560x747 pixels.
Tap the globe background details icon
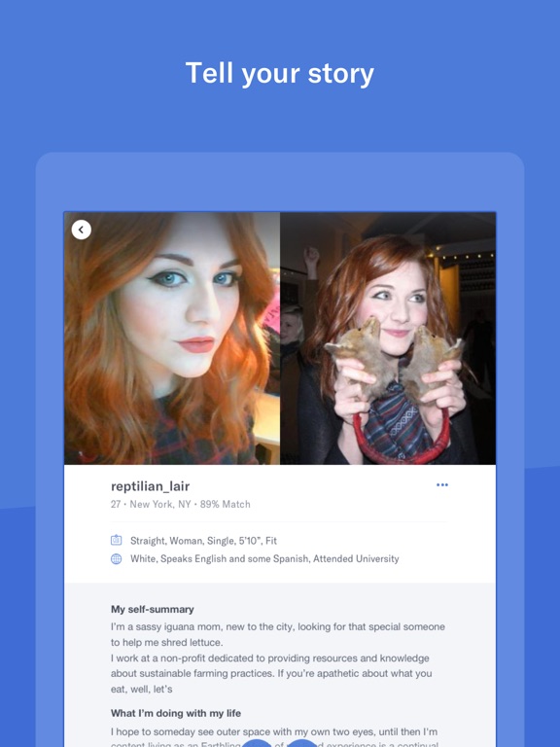coord(117,559)
